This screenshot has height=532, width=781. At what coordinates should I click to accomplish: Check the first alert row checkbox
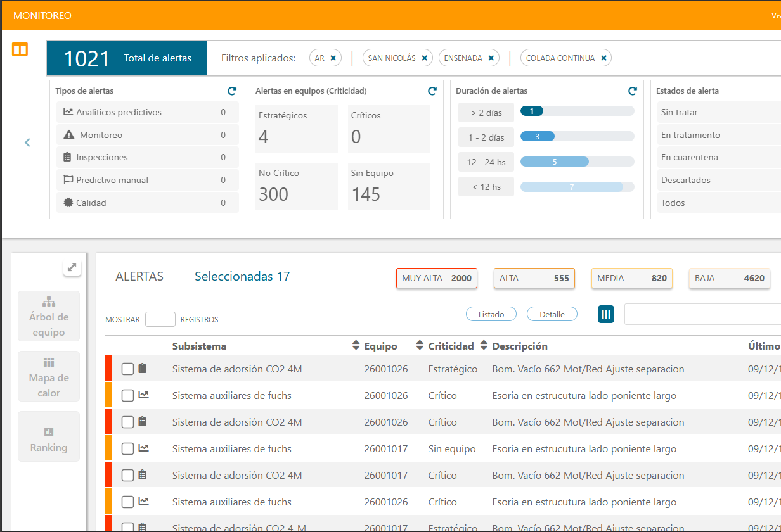point(127,369)
